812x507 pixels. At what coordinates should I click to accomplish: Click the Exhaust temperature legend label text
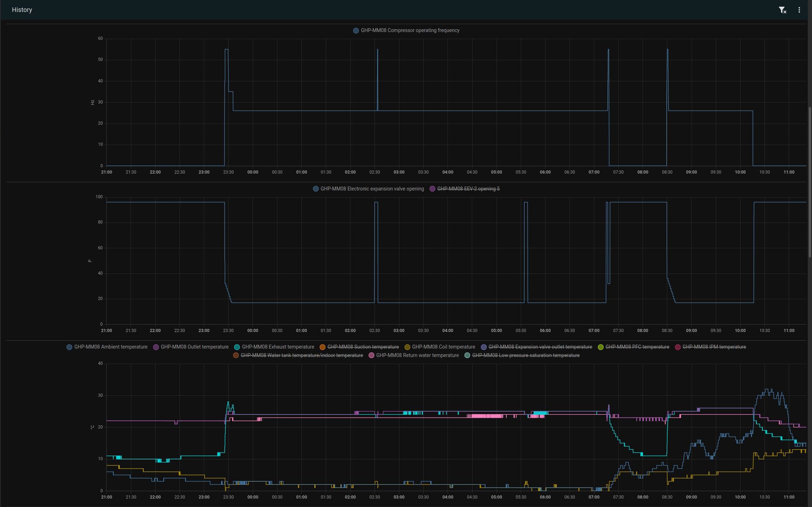pyautogui.click(x=277, y=347)
